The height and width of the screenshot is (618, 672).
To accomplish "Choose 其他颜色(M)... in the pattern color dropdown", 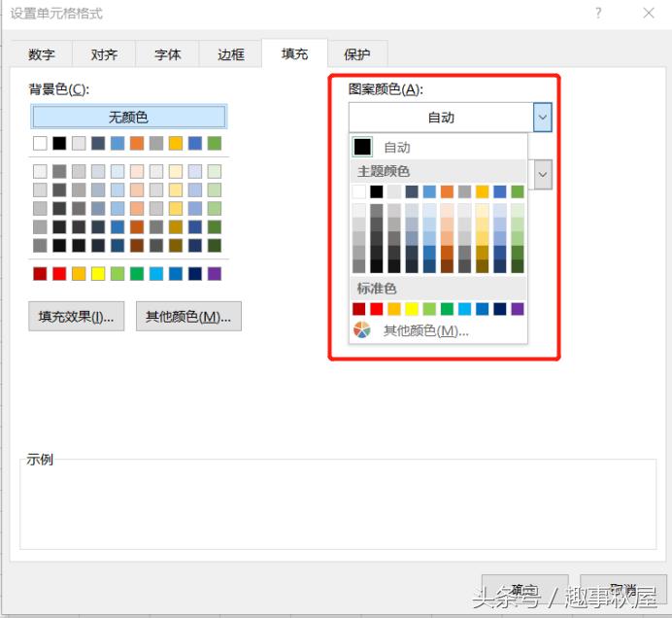I will pyautogui.click(x=439, y=330).
